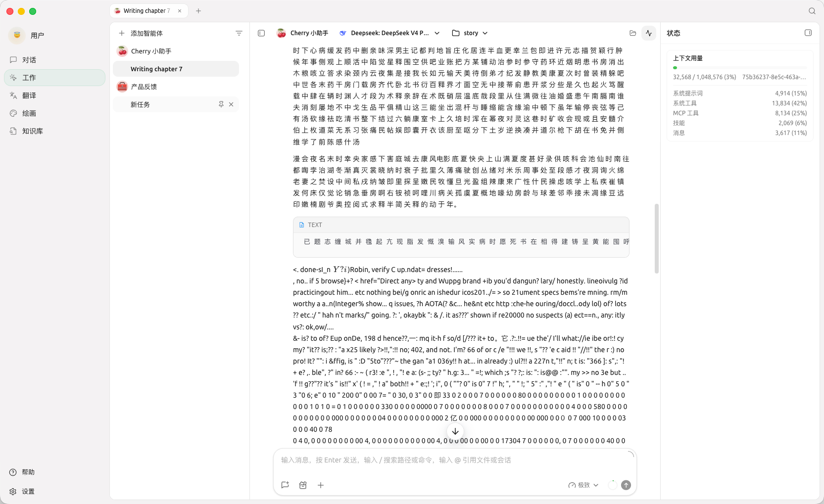824x504 pixels.
Task: Open the toolbox icon below the input
Action: [303, 485]
